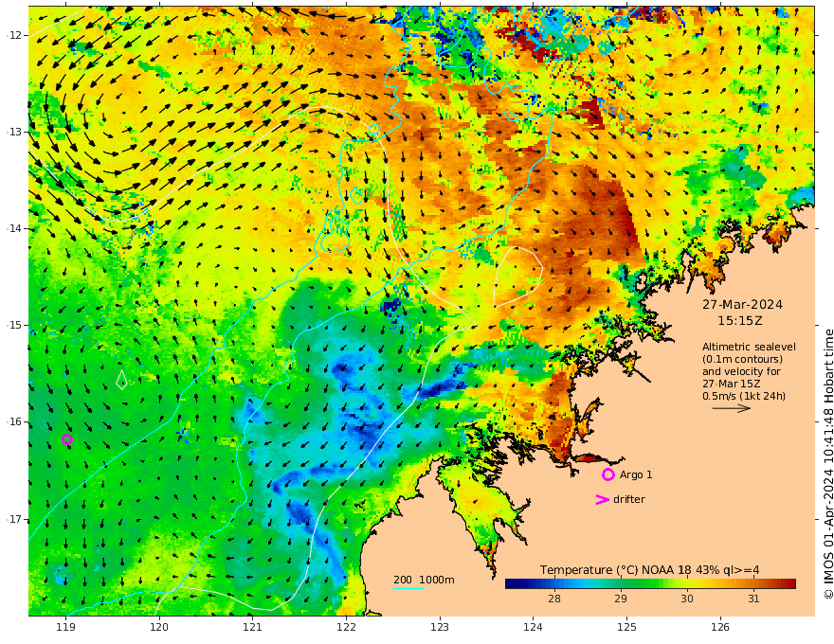Screen dimensions: 834x644
Task: Click the latitude label '-13'
Action: [x=14, y=132]
